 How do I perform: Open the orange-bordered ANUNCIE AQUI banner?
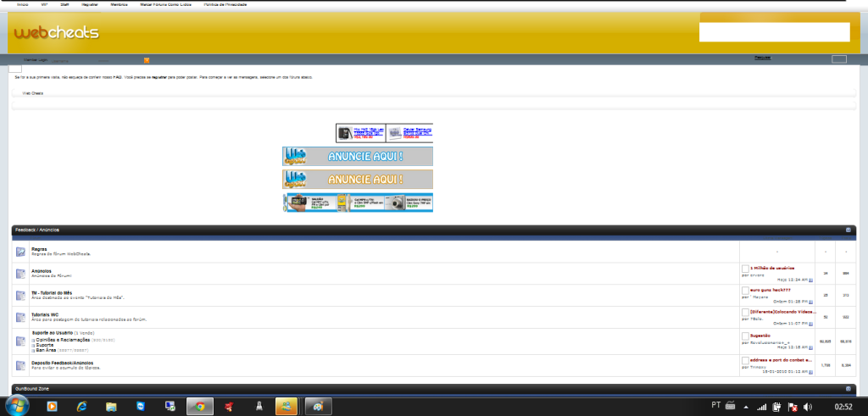pos(358,180)
